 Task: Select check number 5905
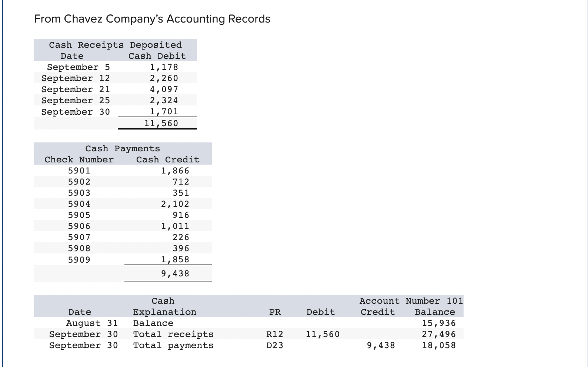(x=79, y=215)
